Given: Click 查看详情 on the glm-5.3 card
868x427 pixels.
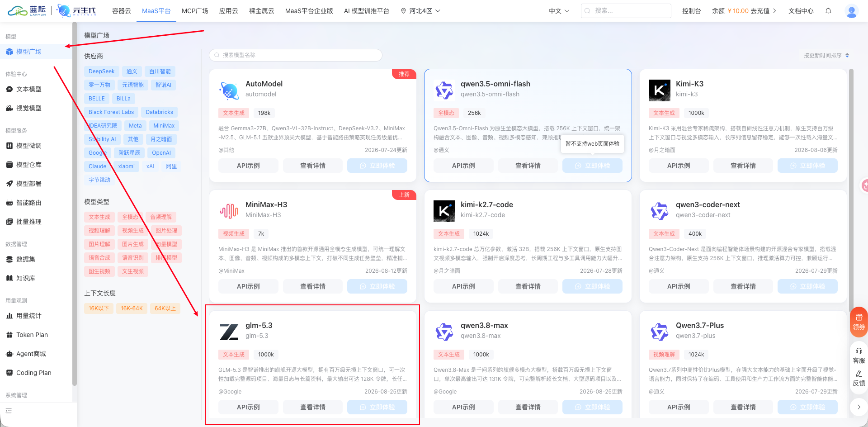Looking at the screenshot, I should point(313,407).
